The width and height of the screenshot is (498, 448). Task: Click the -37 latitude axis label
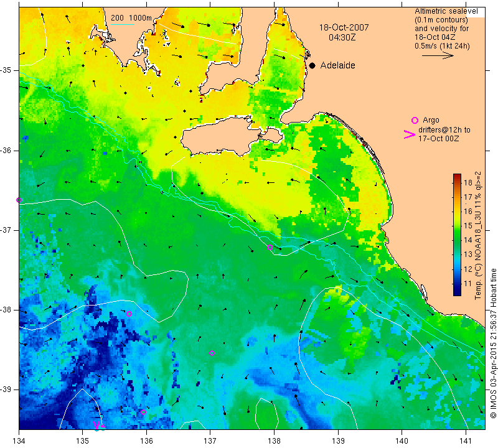pos(9,230)
